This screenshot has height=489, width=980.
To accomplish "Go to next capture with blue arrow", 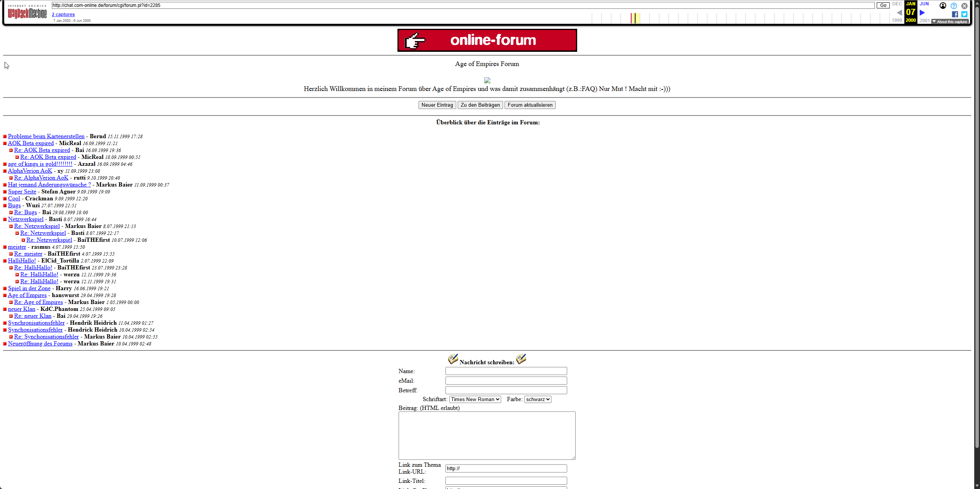I will point(922,13).
